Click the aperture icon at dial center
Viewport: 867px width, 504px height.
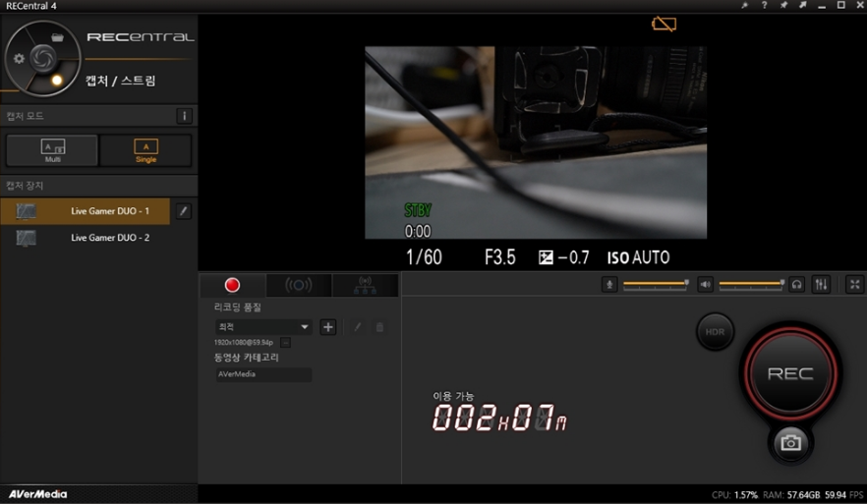(x=42, y=59)
